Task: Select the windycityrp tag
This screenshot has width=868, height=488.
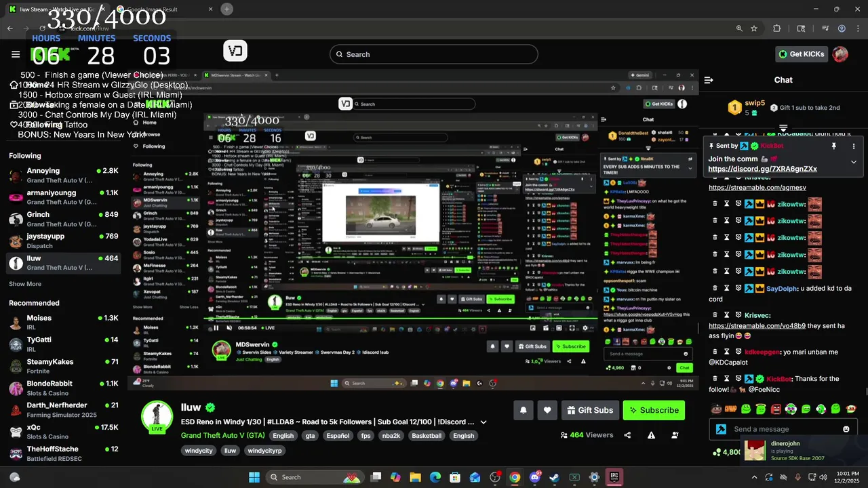Action: tap(264, 451)
